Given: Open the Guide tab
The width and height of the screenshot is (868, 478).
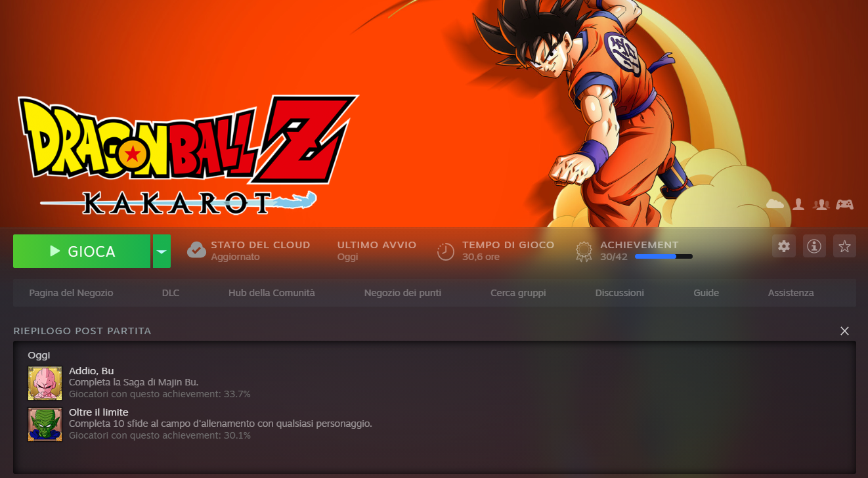Looking at the screenshot, I should [x=706, y=293].
